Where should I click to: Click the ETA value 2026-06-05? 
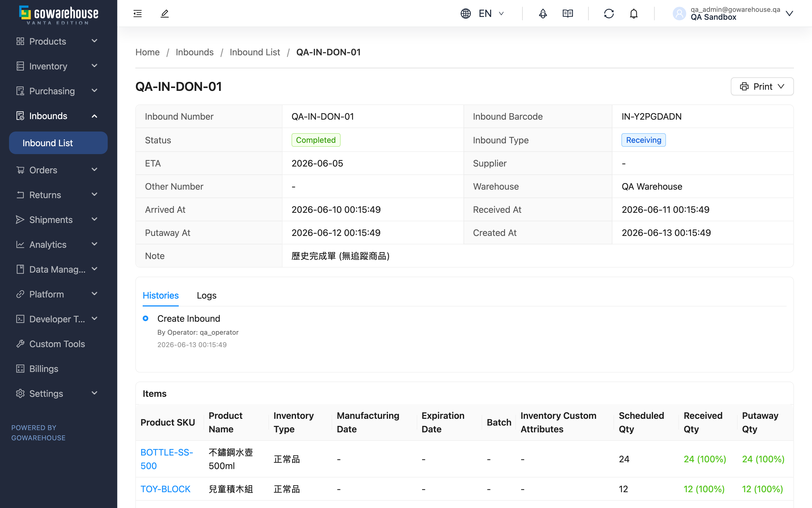317,163
